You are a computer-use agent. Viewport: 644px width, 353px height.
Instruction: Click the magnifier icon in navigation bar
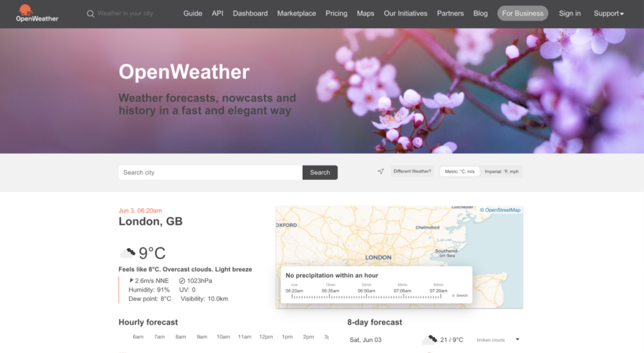(x=90, y=14)
